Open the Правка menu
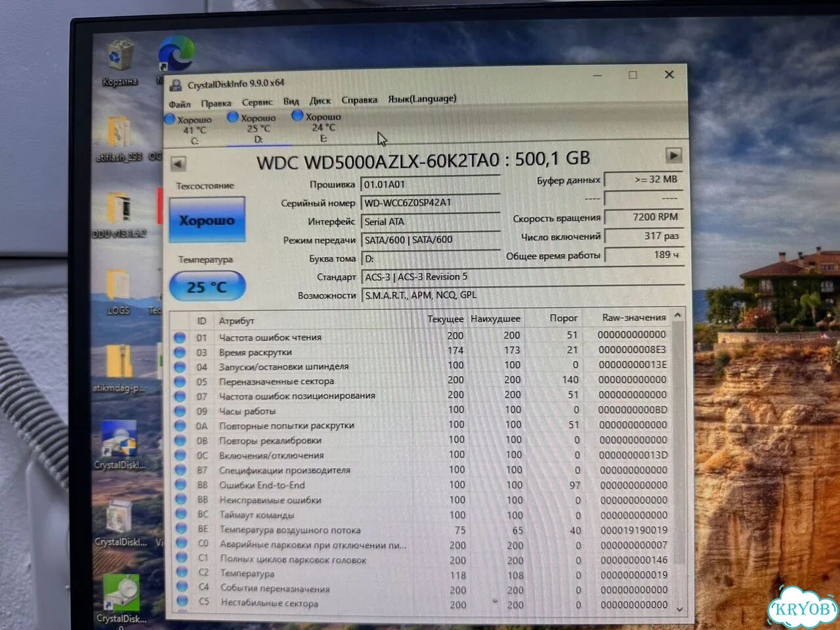Image resolution: width=840 pixels, height=630 pixels. 216,103
